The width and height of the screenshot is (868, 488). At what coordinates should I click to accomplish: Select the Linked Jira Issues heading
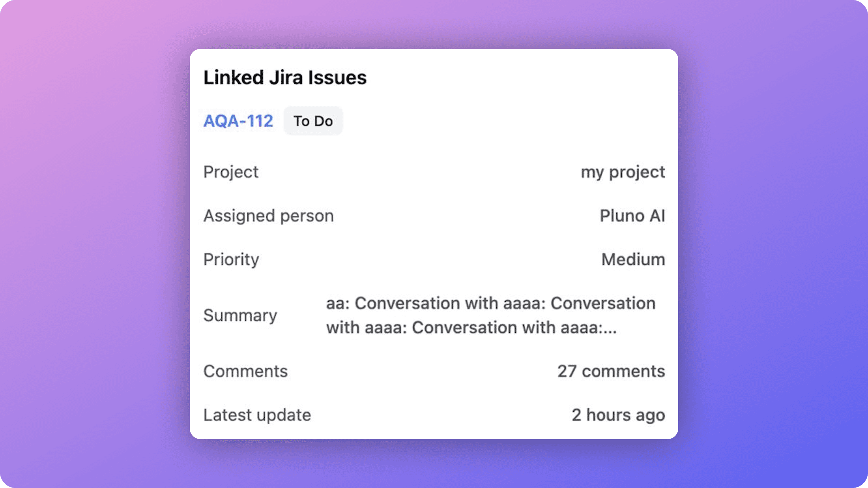(x=285, y=77)
